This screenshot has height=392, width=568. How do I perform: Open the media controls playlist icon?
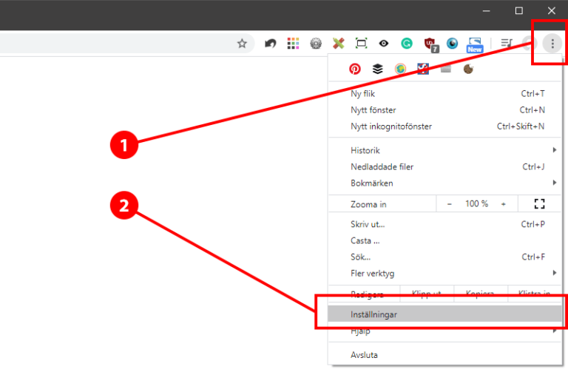[507, 44]
